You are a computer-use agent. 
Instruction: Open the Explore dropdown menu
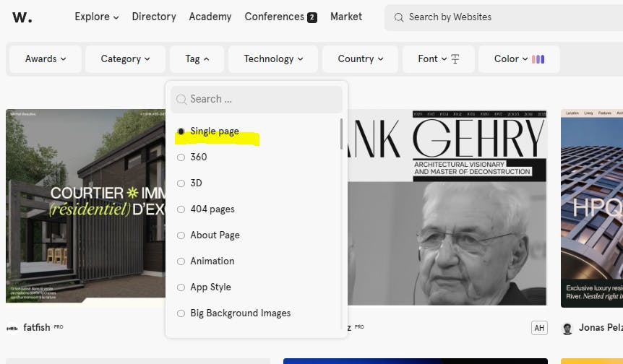point(97,17)
